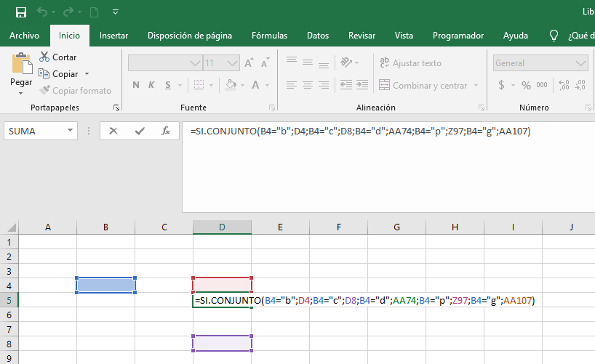Open the SUMA name box dropdown
The height and width of the screenshot is (364, 595).
click(71, 131)
